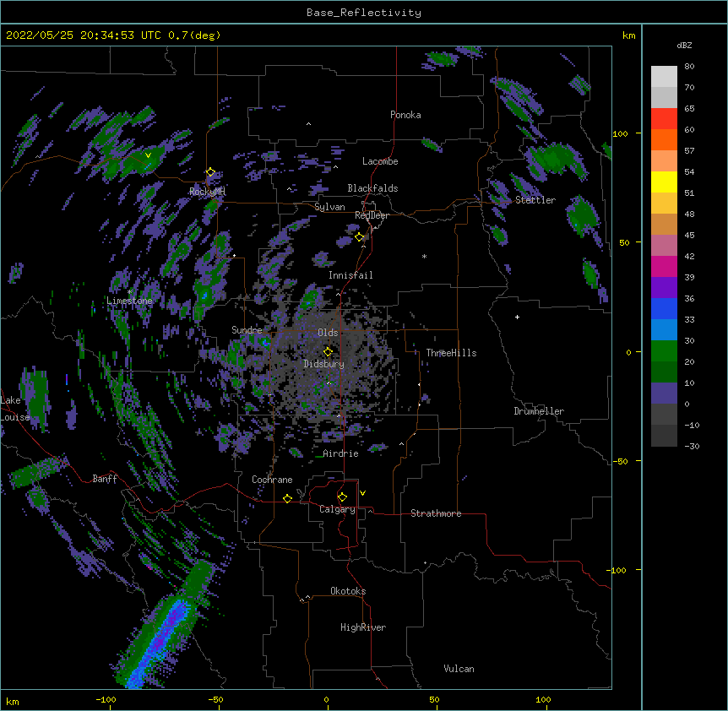Click the Sundre town label
The height and width of the screenshot is (711, 728).
coord(247,330)
